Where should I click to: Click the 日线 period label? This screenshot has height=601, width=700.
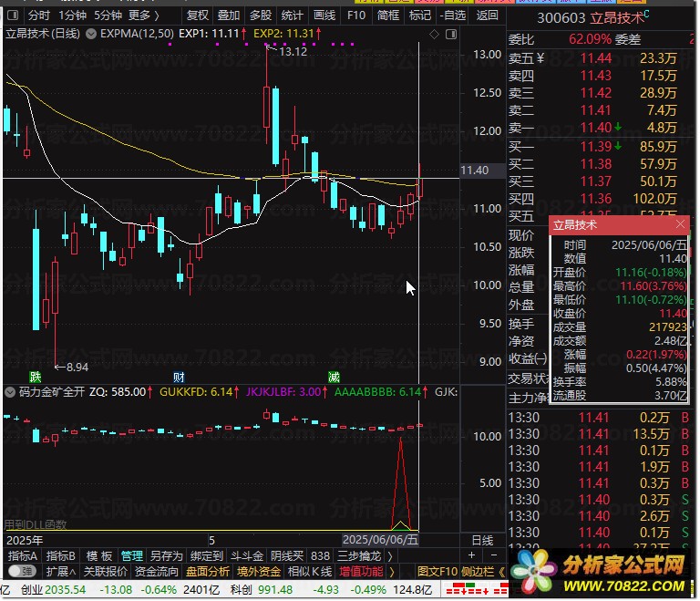(482, 541)
